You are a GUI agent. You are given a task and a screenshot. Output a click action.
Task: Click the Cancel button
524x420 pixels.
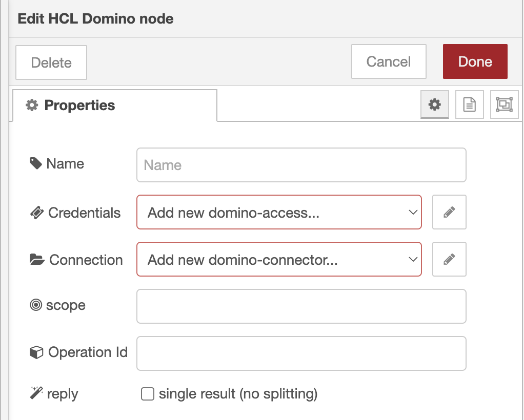click(x=389, y=61)
